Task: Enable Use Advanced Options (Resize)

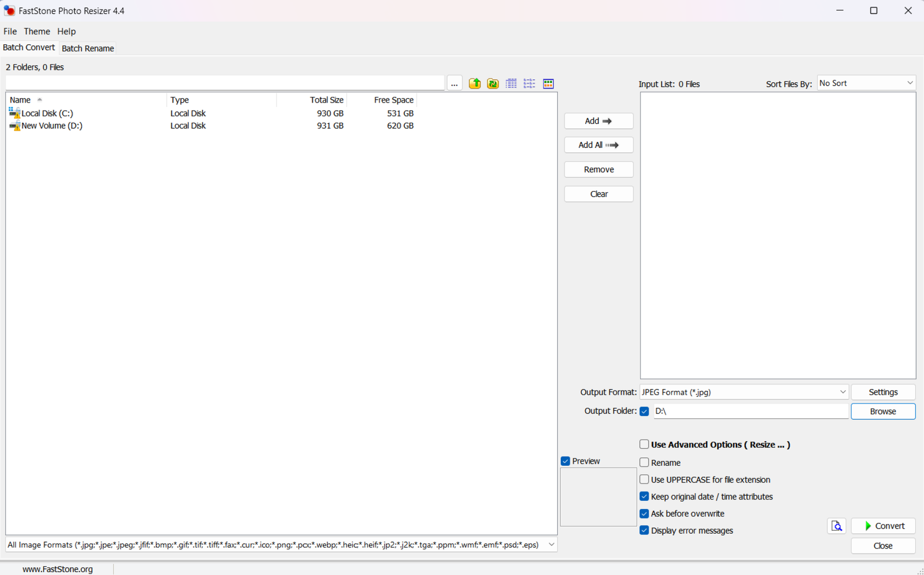Action: click(644, 444)
